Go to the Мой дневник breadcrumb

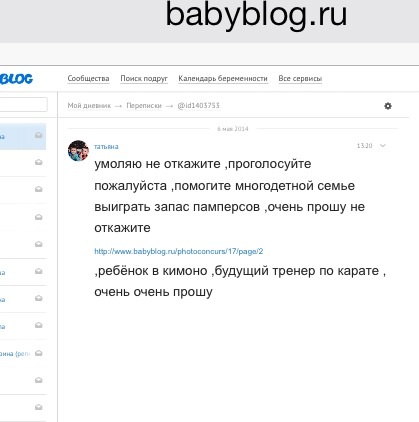(89, 106)
